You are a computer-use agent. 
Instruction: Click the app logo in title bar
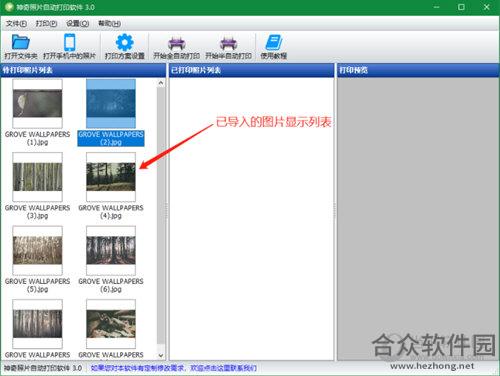tap(9, 7)
